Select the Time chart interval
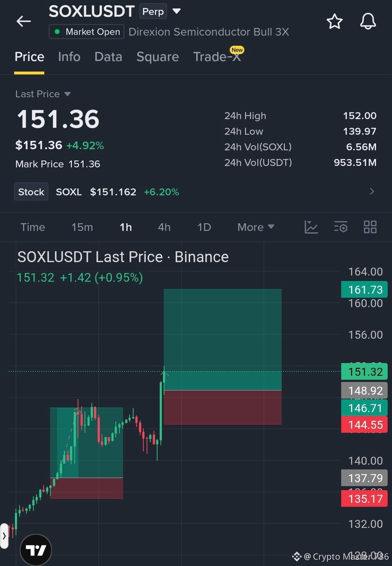The image size is (392, 566). click(x=33, y=227)
